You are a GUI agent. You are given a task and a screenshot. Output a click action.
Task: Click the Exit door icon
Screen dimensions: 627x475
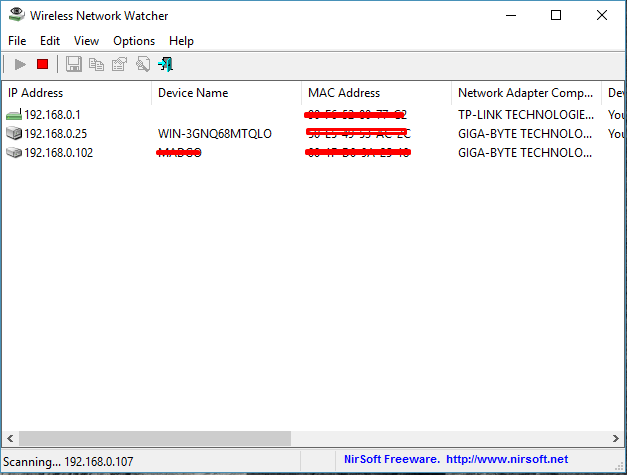tap(166, 64)
